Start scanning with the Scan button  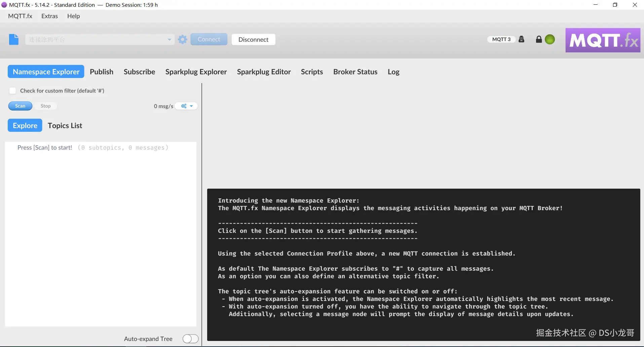tap(20, 106)
